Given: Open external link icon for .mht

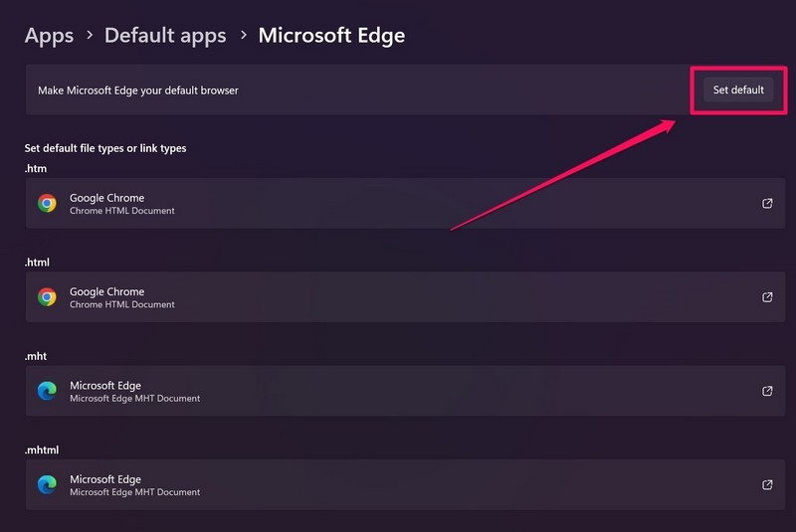Looking at the screenshot, I should (767, 391).
